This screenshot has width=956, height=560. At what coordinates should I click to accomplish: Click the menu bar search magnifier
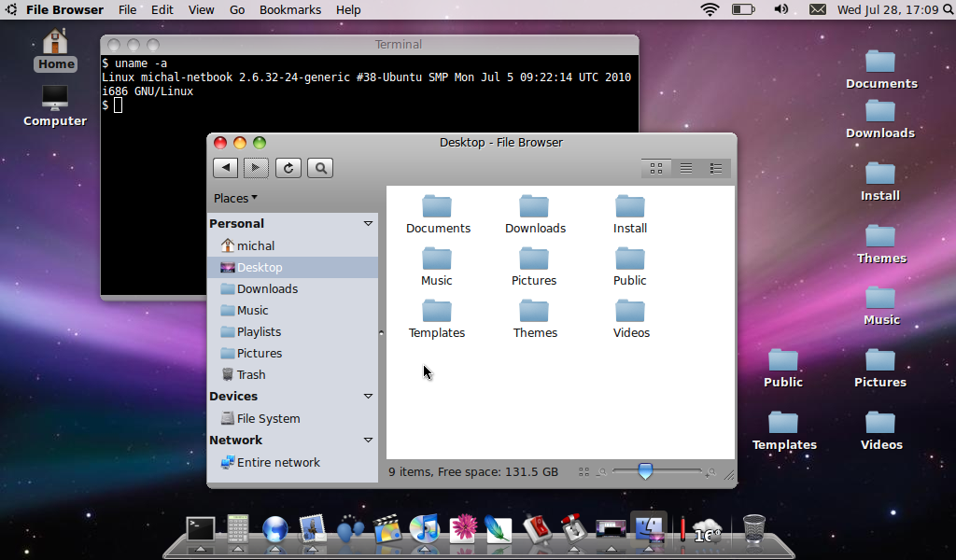(x=949, y=9)
